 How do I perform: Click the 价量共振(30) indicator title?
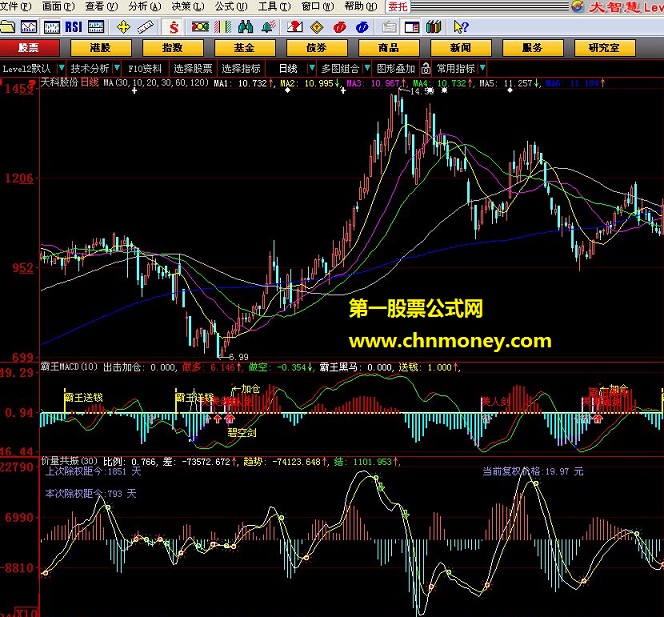coord(69,461)
